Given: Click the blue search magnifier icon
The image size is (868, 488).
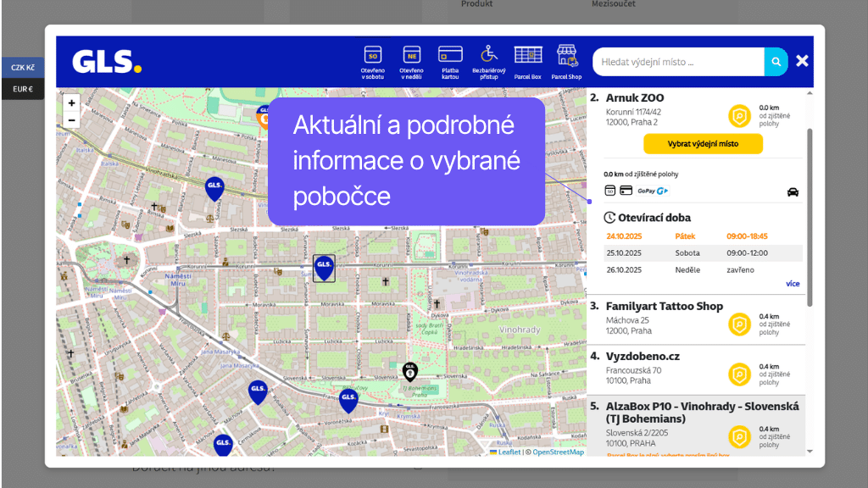Looking at the screenshot, I should click(776, 61).
